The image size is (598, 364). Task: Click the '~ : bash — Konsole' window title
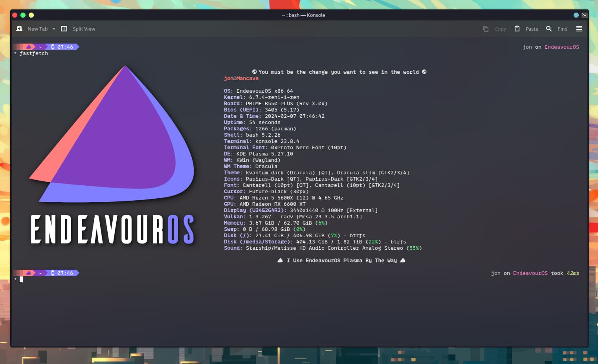[x=303, y=15]
